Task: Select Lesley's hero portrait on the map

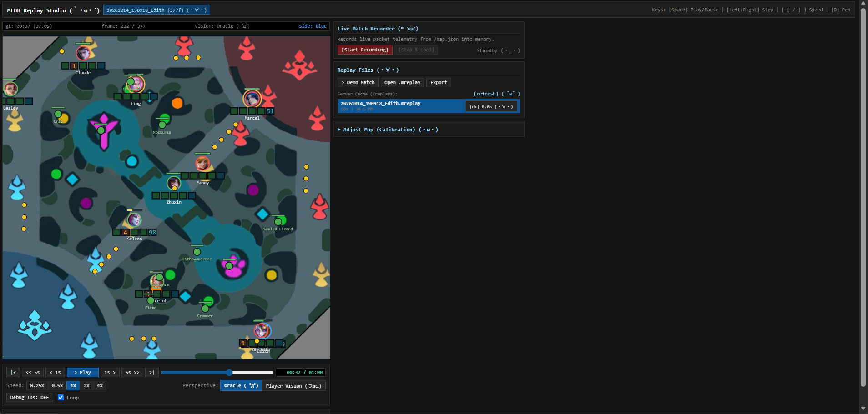Action: [x=10, y=89]
